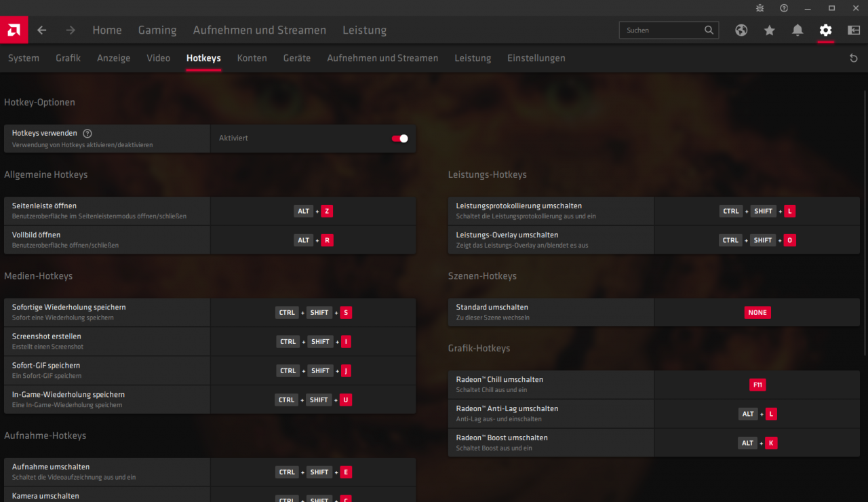868x502 pixels.
Task: Edit Screenshot erstellen hotkey
Action: point(313,342)
